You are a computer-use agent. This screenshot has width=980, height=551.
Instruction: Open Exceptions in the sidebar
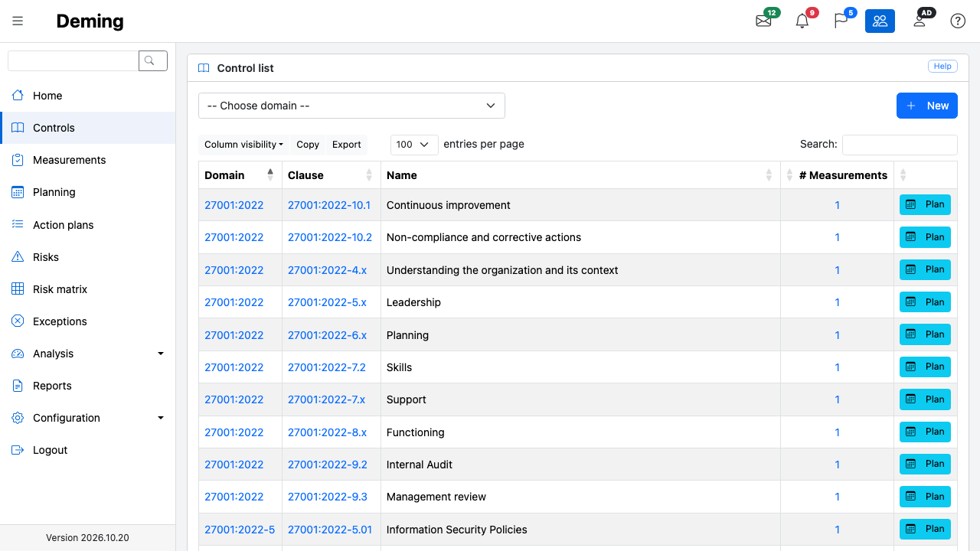(88, 321)
